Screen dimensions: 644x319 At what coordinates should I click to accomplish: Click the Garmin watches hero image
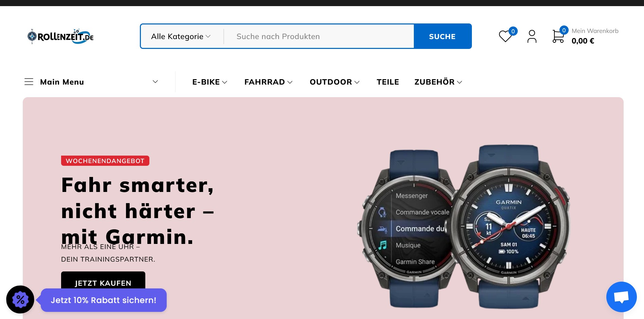[463, 227]
